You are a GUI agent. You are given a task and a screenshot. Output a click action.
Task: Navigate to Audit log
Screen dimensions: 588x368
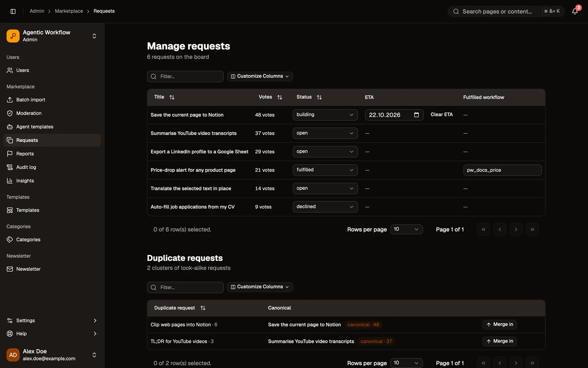coord(52,167)
